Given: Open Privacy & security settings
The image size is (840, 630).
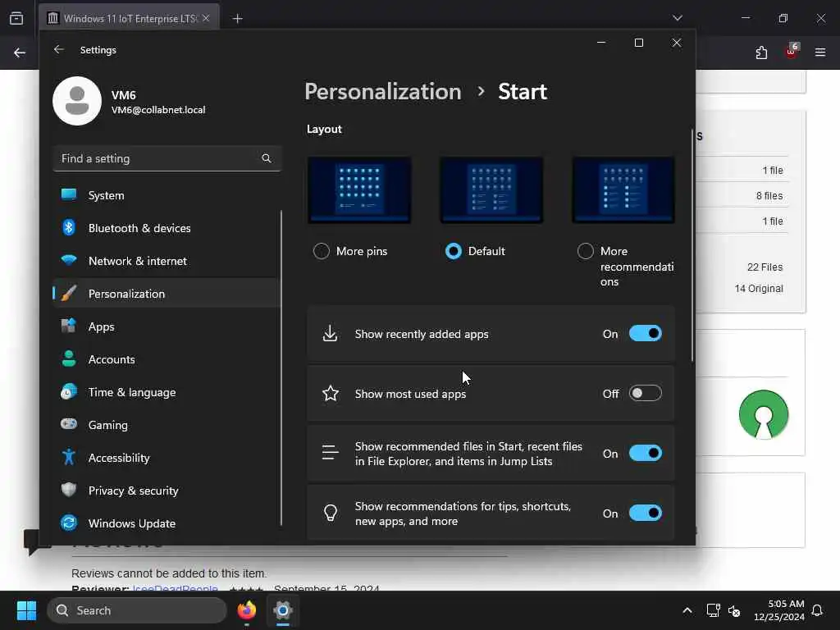Looking at the screenshot, I should point(167,491).
